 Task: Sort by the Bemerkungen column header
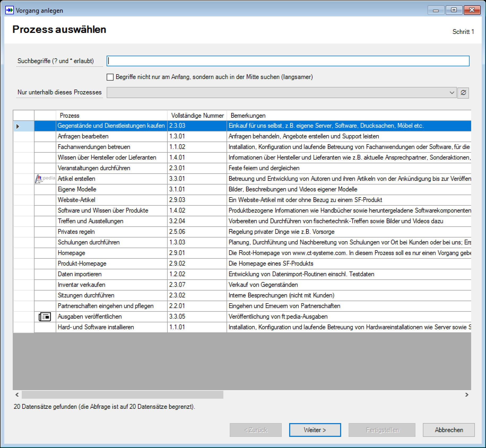[349, 116]
